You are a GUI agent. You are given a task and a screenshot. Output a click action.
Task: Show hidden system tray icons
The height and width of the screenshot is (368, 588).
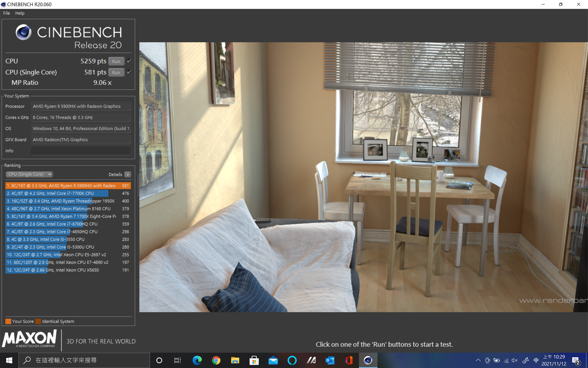(478, 360)
